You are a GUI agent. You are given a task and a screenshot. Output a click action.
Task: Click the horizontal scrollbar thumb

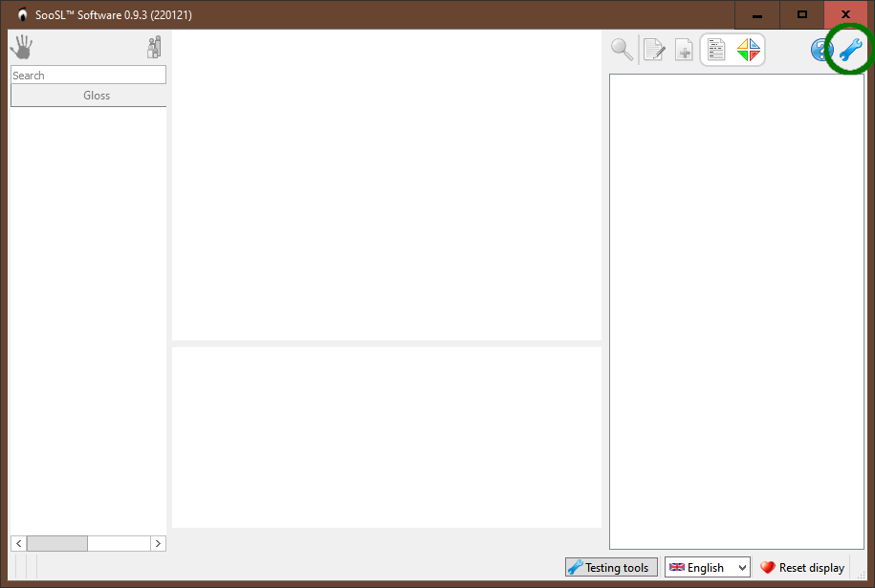[57, 543]
